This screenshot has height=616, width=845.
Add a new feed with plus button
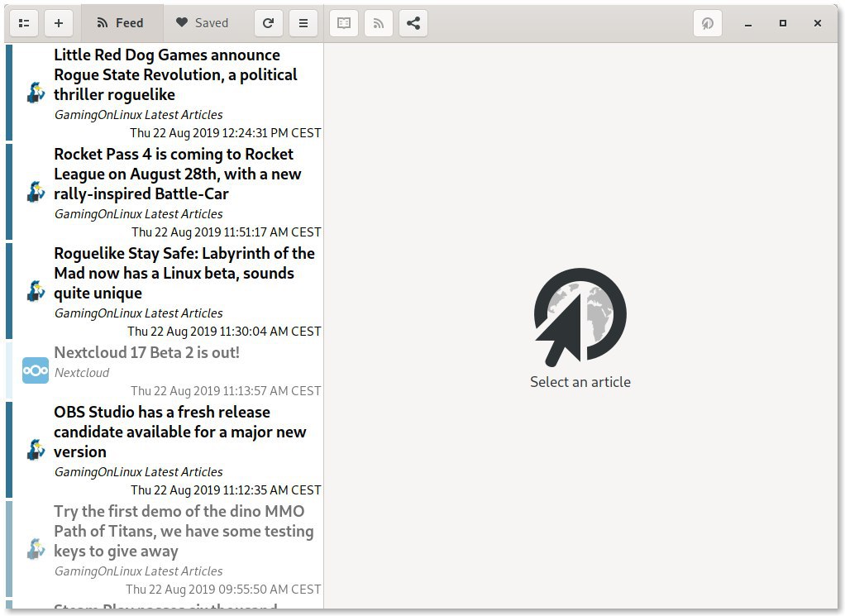[59, 23]
